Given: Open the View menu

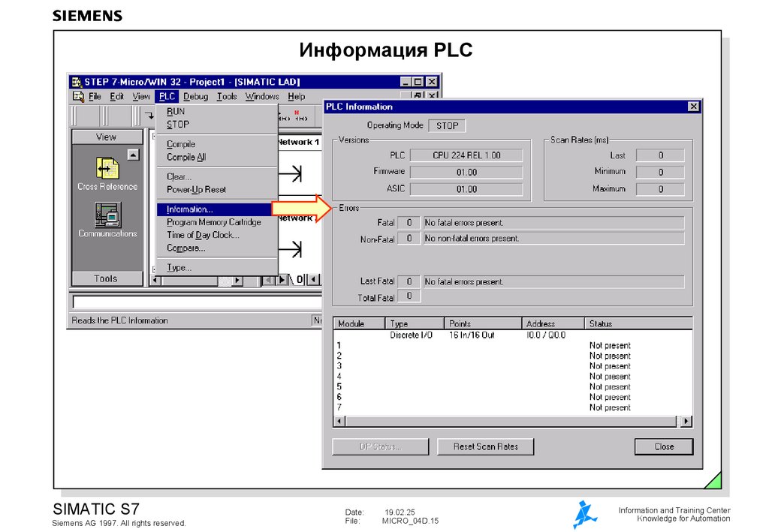Looking at the screenshot, I should pos(141,97).
